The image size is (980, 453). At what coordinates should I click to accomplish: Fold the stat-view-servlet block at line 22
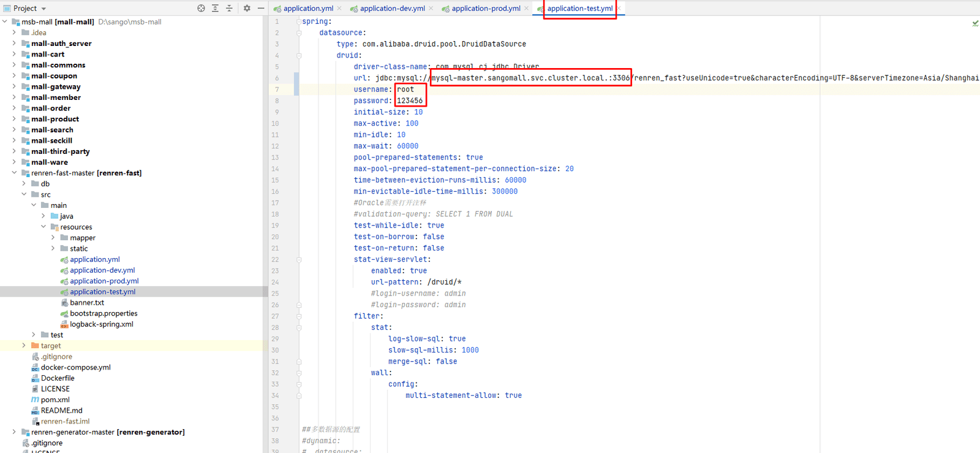(x=299, y=259)
